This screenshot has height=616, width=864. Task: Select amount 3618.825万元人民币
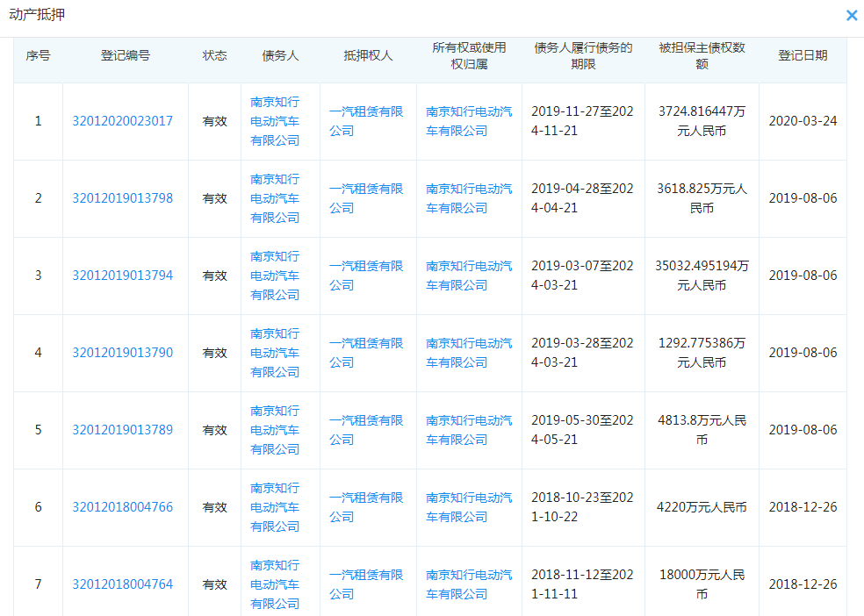pos(702,198)
